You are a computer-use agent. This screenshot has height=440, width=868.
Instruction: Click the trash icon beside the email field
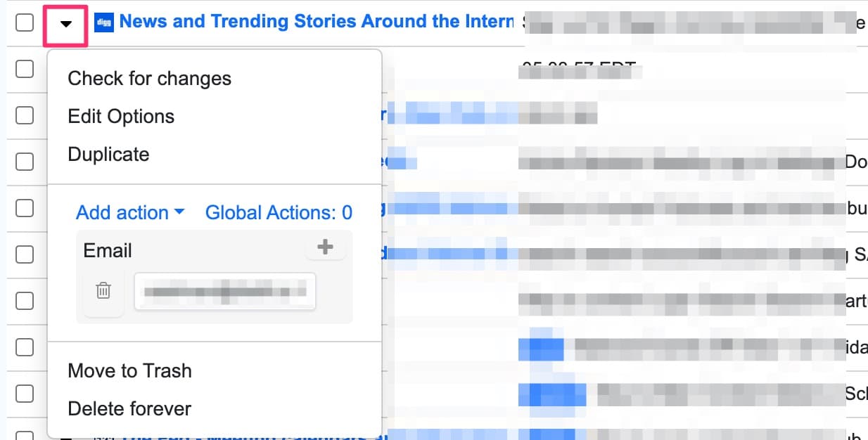pos(103,290)
